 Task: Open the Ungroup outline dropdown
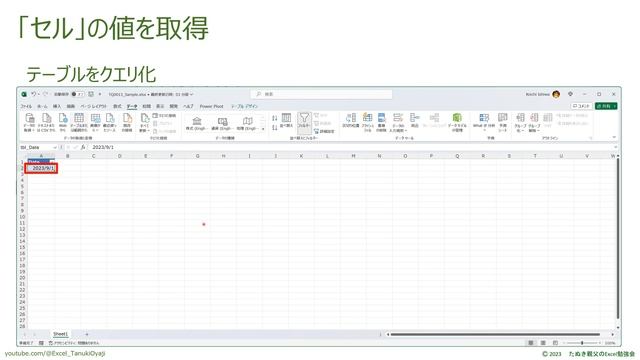pos(534,122)
